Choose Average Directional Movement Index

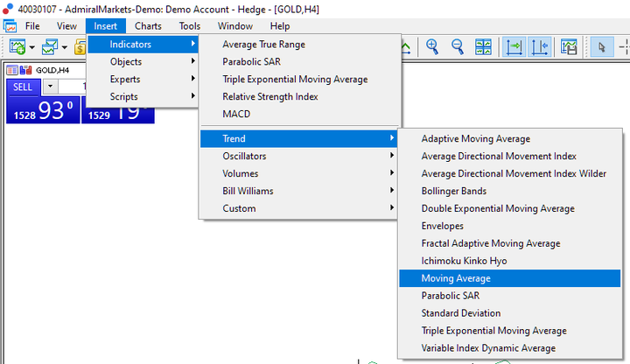tap(510, 156)
